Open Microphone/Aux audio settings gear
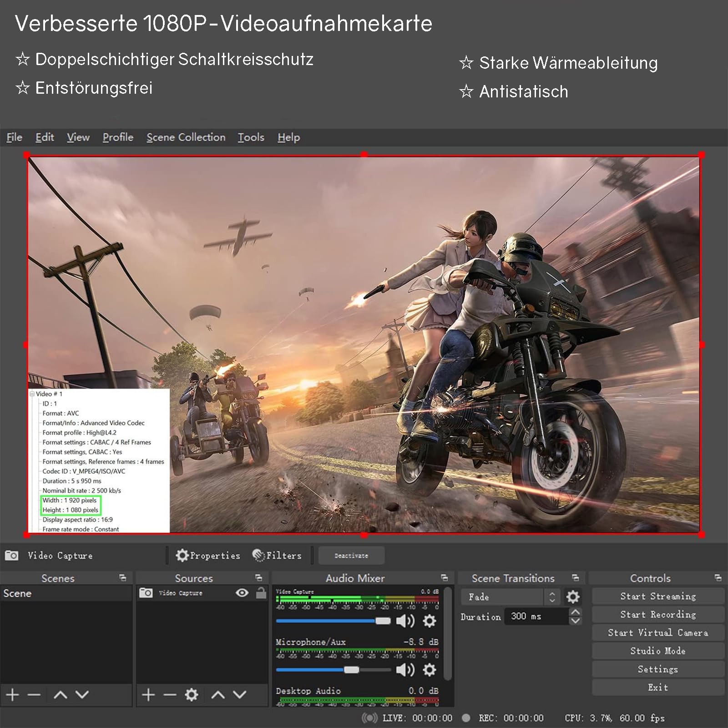 pos(430,670)
